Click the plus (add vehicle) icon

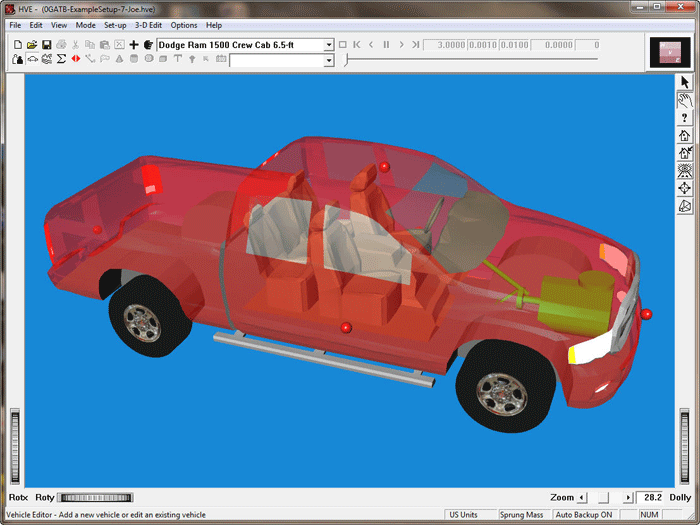pos(134,45)
